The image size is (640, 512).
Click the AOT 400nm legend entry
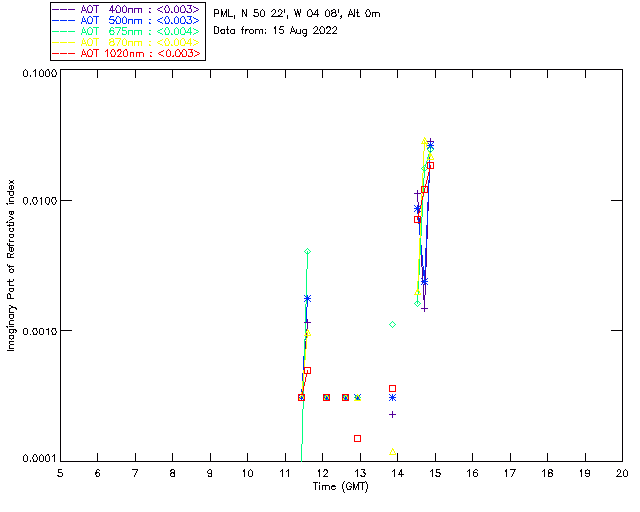click(127, 9)
